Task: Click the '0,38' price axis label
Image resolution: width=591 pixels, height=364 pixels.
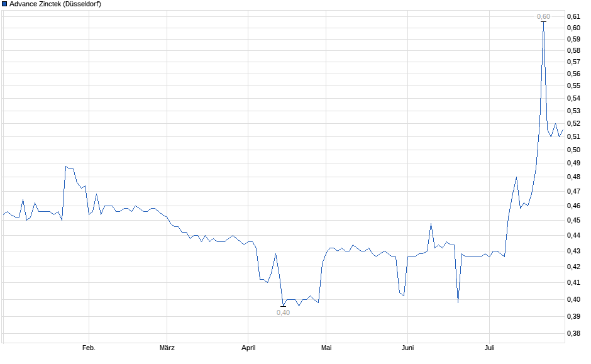Action: 573,333
